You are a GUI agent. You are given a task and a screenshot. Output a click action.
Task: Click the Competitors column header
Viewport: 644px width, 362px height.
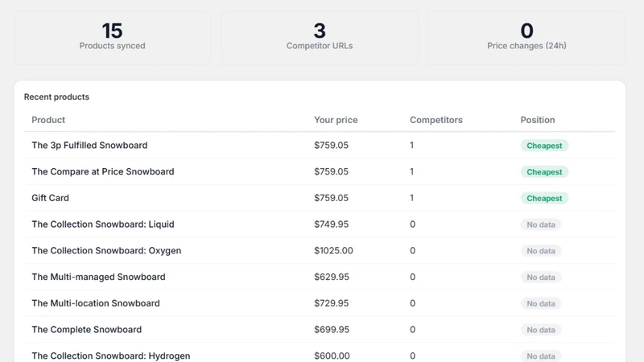[x=436, y=120]
